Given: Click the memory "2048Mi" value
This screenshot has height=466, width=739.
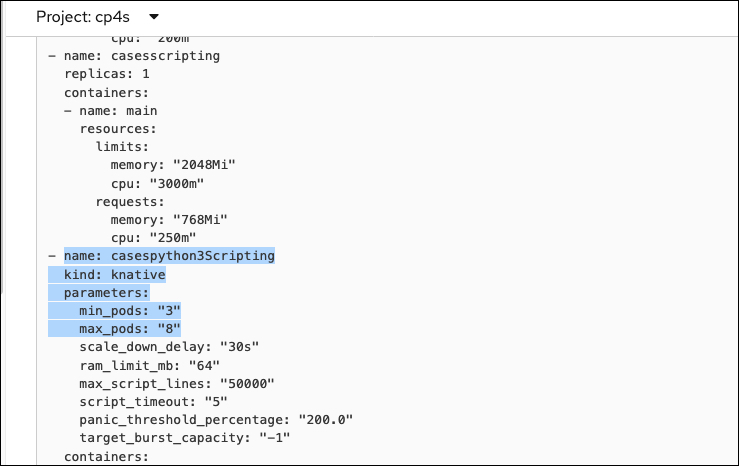Looking at the screenshot, I should [x=203, y=164].
